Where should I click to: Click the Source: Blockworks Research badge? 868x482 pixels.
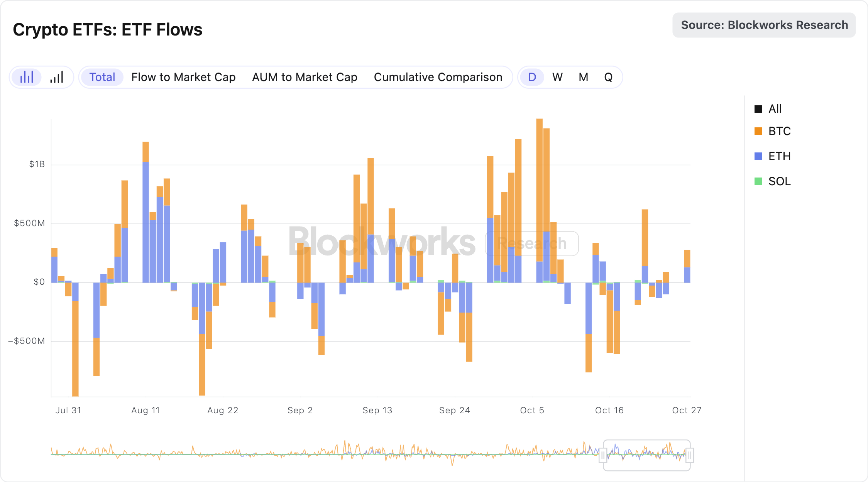(764, 25)
